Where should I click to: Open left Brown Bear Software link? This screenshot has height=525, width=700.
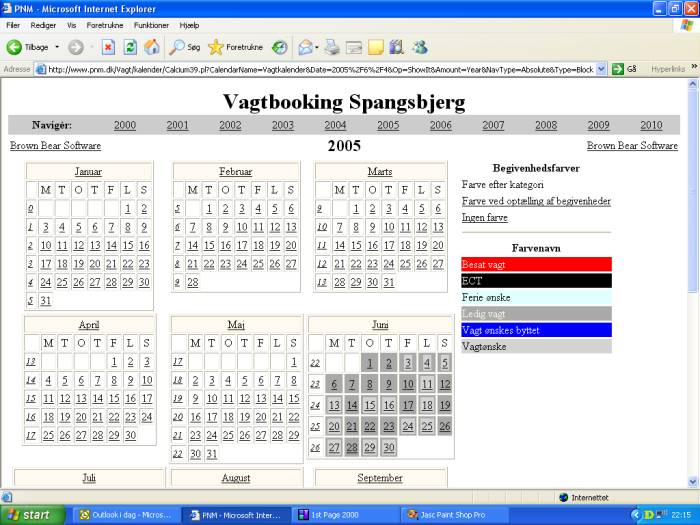(x=55, y=146)
